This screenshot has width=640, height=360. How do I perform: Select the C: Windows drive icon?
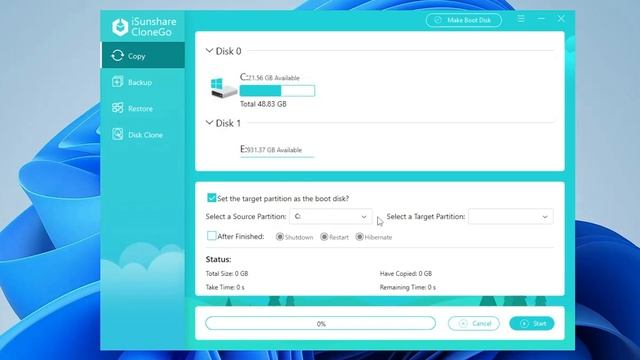(224, 88)
